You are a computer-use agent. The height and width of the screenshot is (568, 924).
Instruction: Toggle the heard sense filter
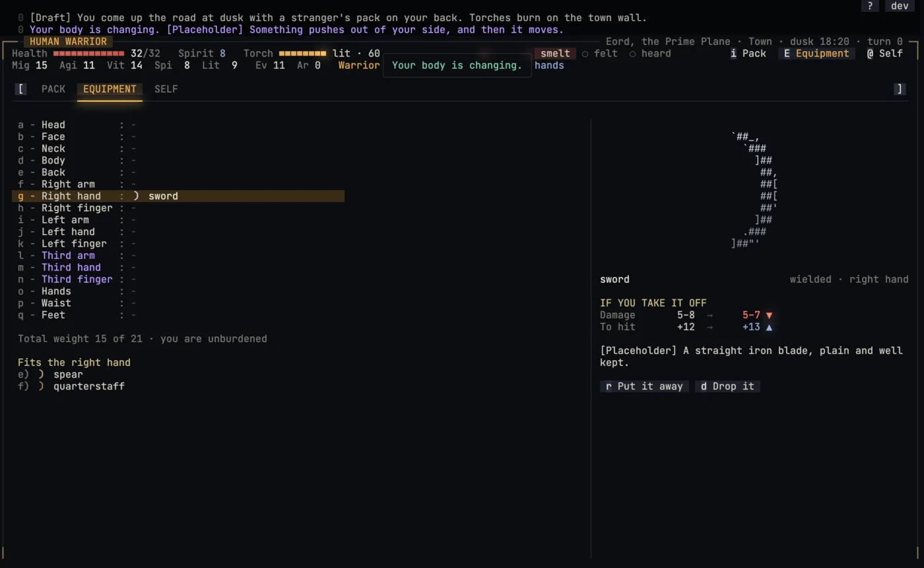(x=649, y=53)
